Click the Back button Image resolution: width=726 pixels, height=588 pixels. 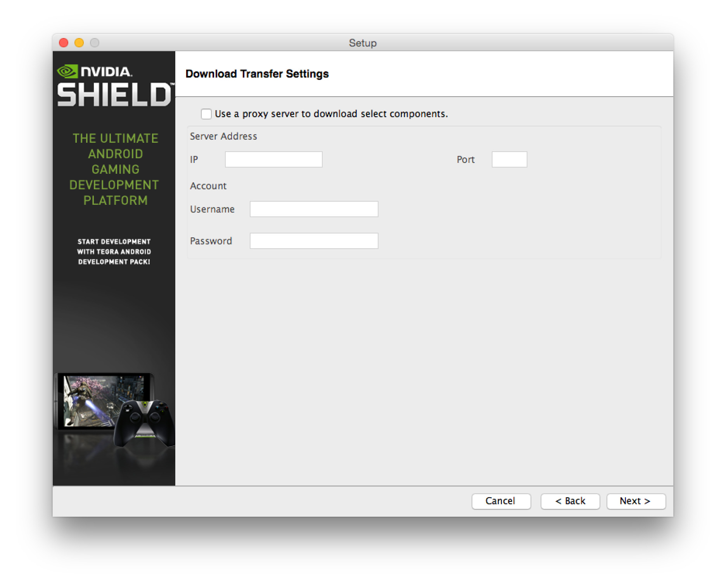click(570, 501)
